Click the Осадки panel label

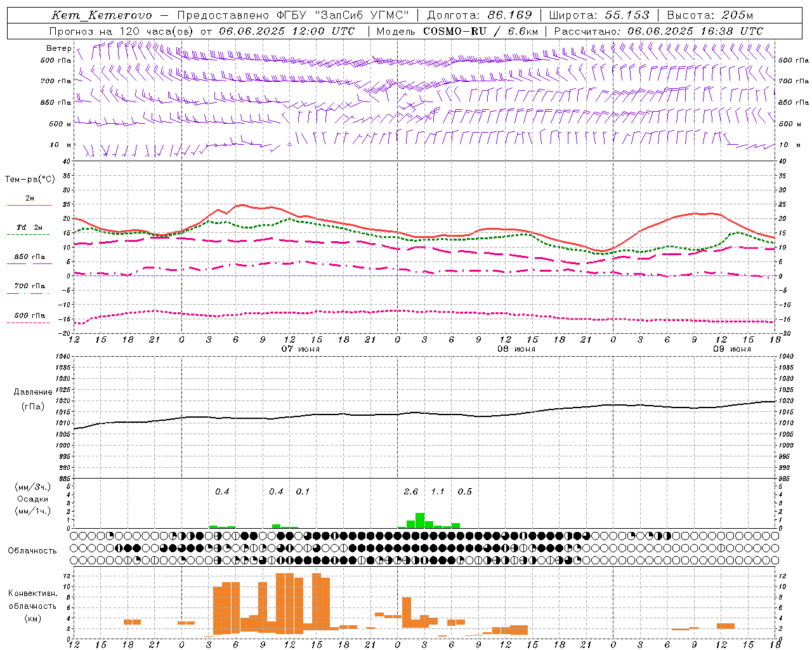33,499
